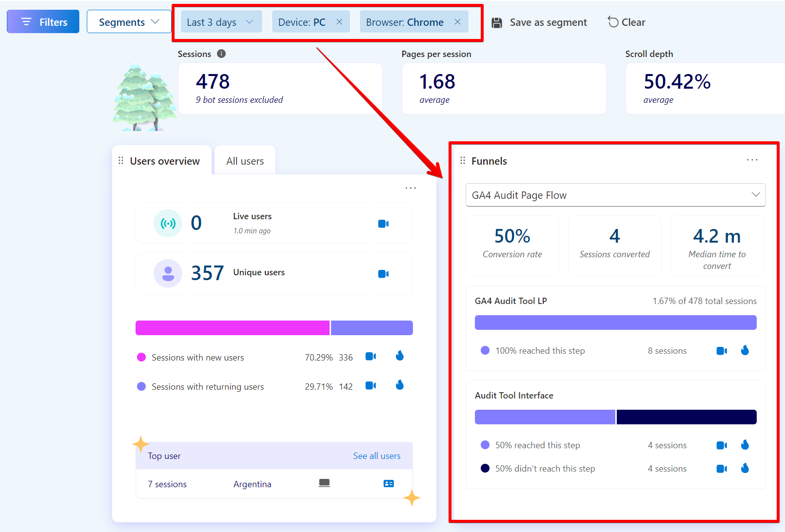
Task: Expand the 'Last 3 days' date range selector
Action: coord(221,21)
